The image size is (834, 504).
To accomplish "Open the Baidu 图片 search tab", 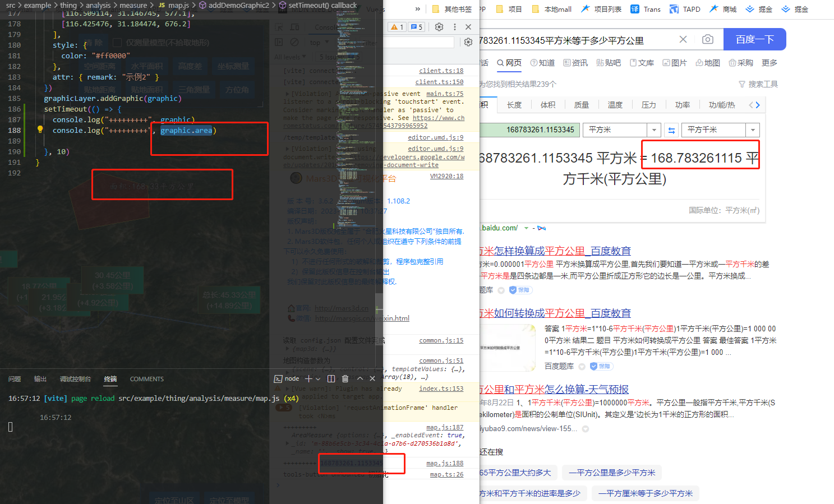I will click(675, 63).
